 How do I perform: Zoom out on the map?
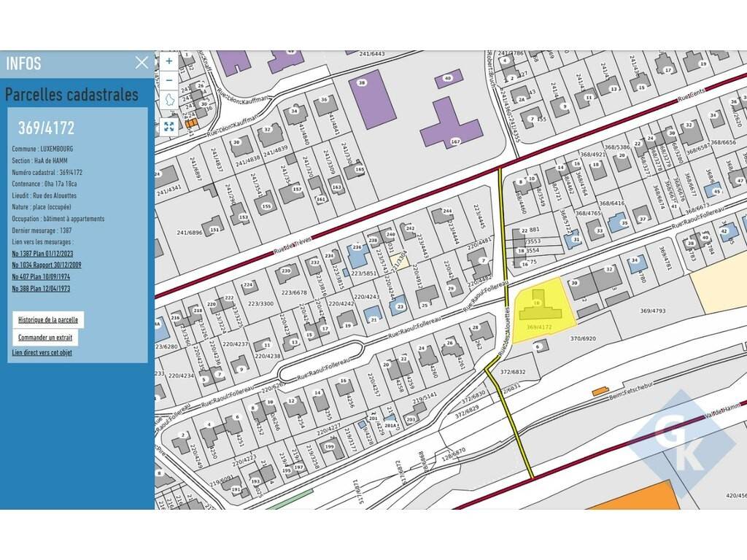[169, 80]
